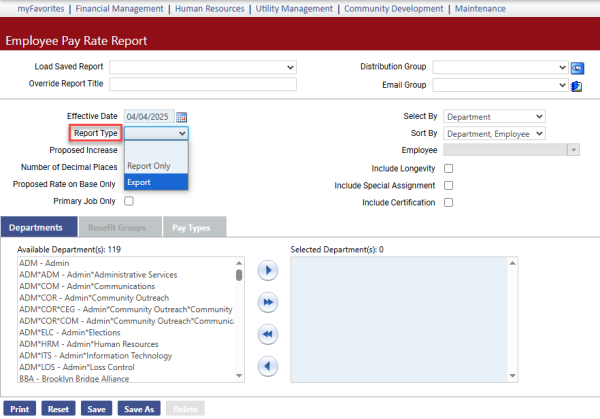Move one selected department back to available
This screenshot has height=419, width=600.
[x=268, y=366]
